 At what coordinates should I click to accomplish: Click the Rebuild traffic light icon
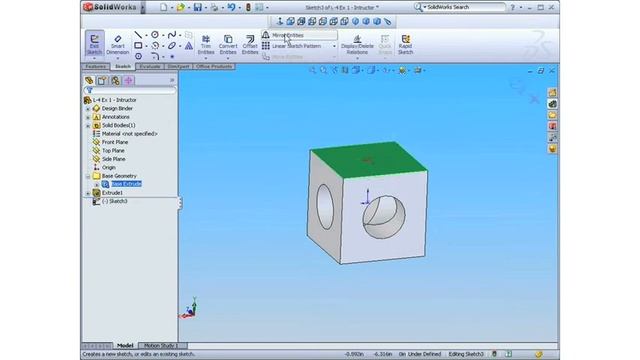[x=248, y=7]
